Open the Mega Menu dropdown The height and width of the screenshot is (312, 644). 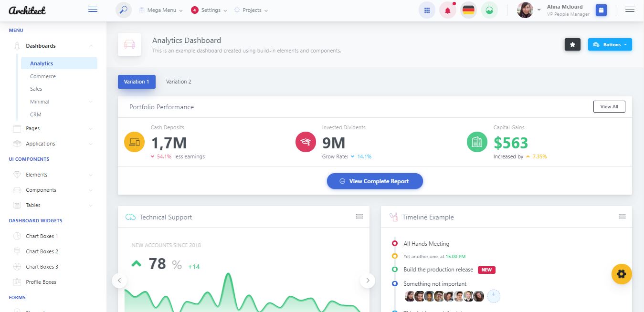(x=161, y=10)
